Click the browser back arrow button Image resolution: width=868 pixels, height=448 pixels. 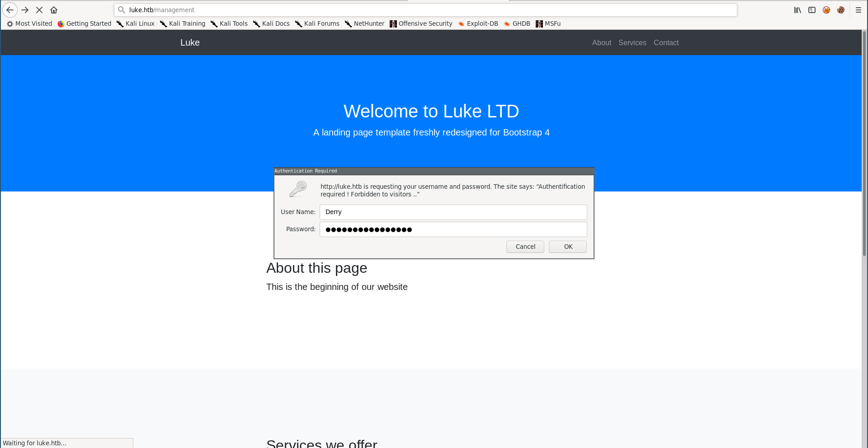(x=10, y=10)
